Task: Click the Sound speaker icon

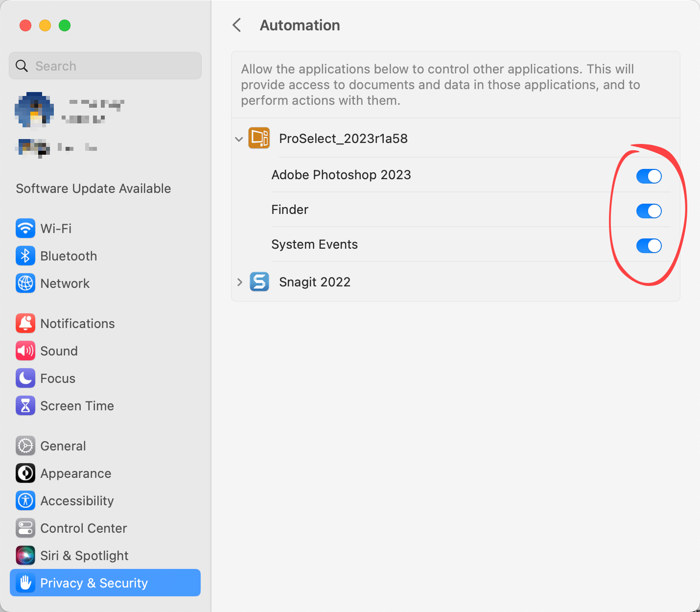Action: (x=25, y=351)
